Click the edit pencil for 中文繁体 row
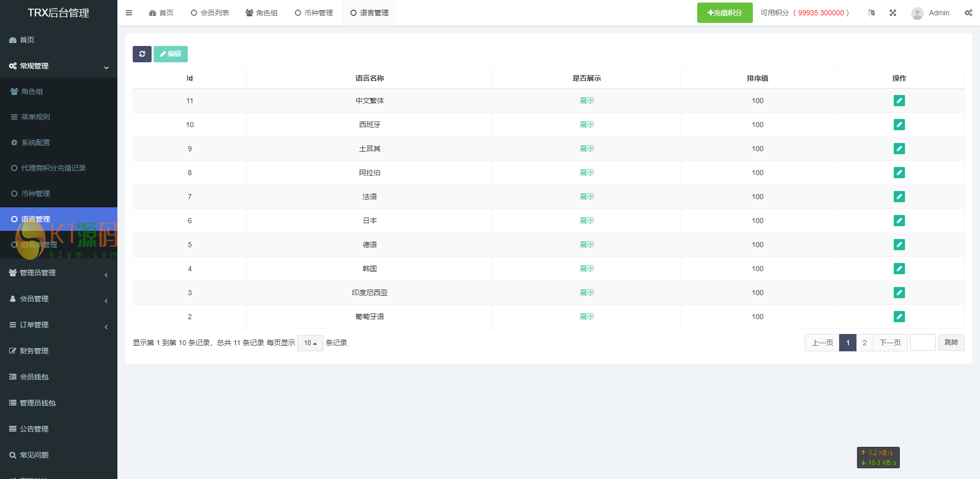Viewport: 980px width, 479px height. coord(899,101)
